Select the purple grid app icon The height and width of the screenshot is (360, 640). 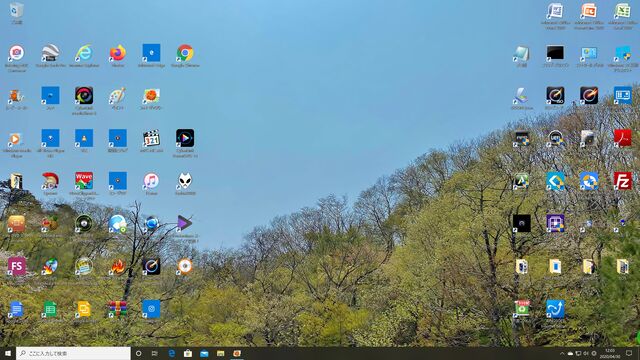point(555,223)
